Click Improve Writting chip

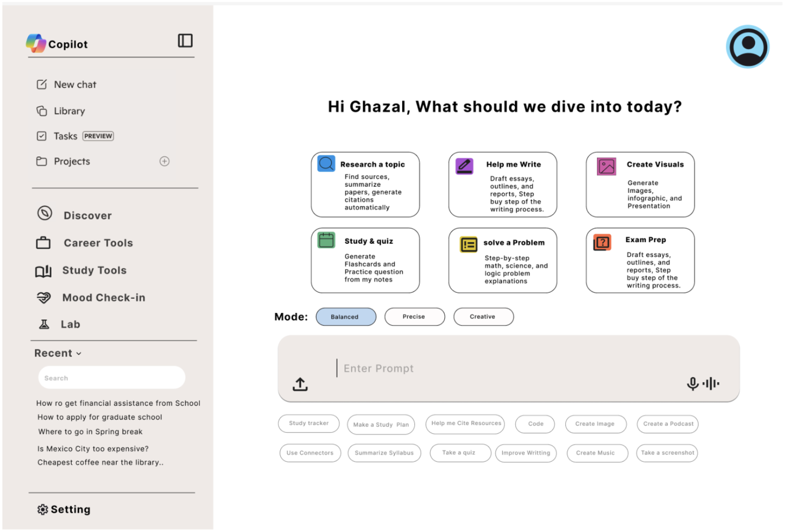coord(526,453)
